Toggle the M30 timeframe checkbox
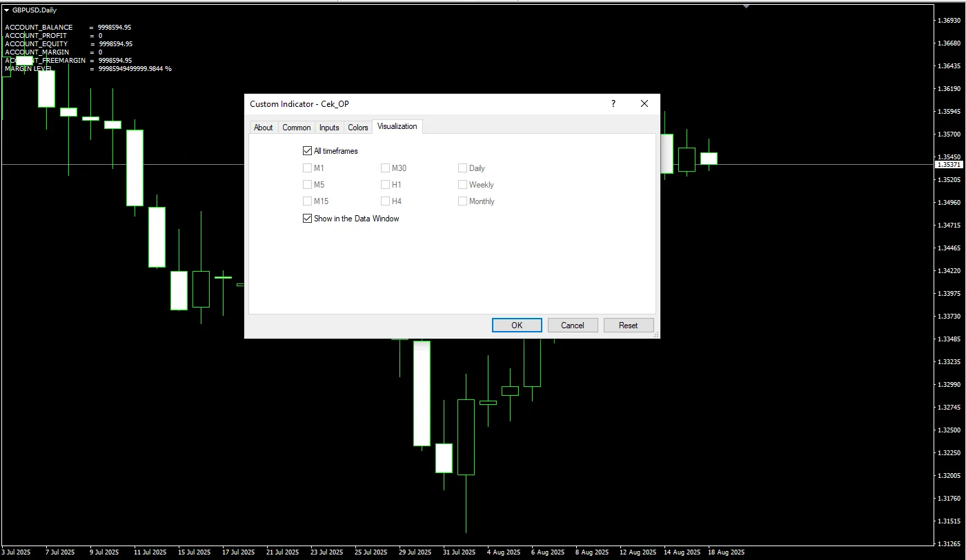This screenshot has width=966, height=560. 386,168
